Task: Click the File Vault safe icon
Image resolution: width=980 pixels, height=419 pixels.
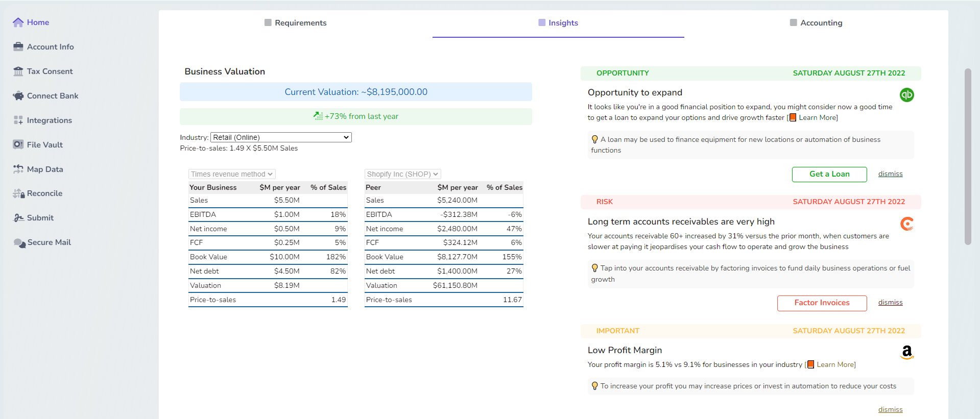Action: tap(18, 144)
